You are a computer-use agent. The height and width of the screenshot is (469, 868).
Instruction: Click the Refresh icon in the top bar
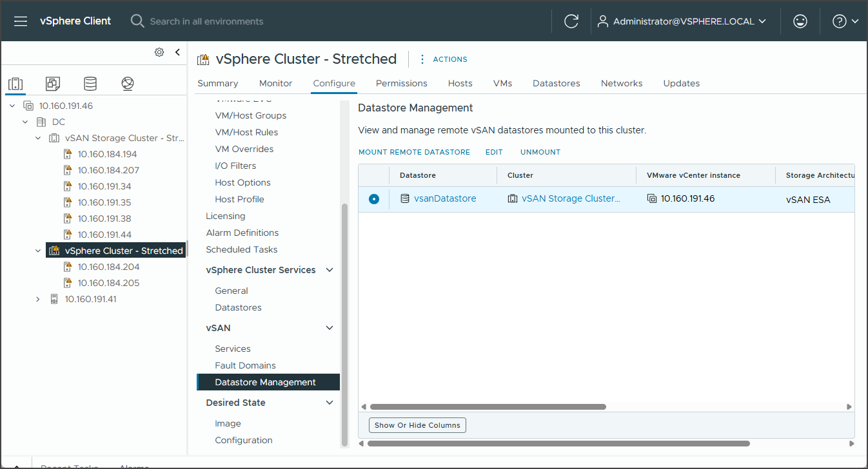point(571,21)
